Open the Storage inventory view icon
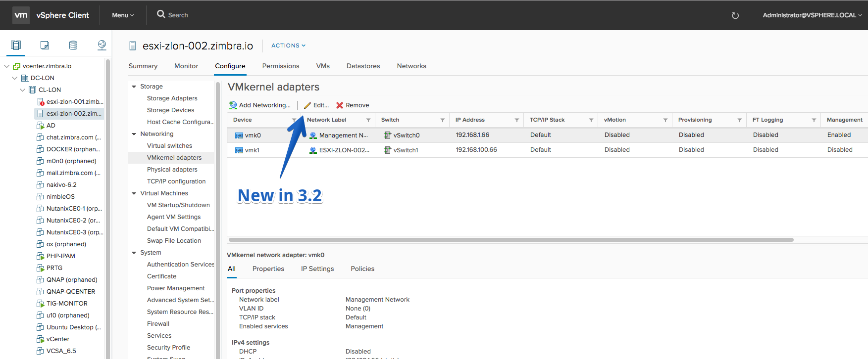 pyautogui.click(x=73, y=45)
